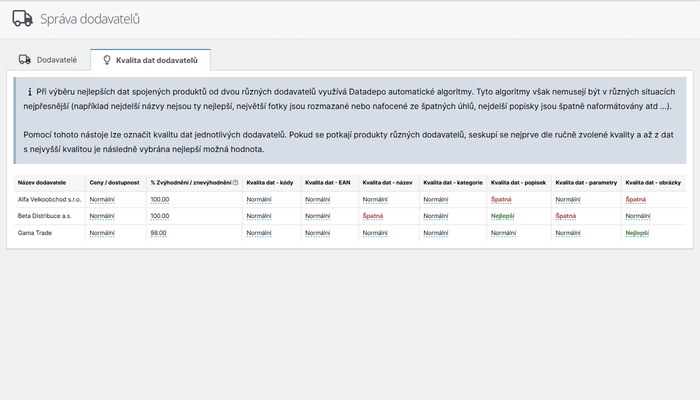Click the Kvalita dat - parametry column header
The width and height of the screenshot is (700, 400).
pos(586,183)
